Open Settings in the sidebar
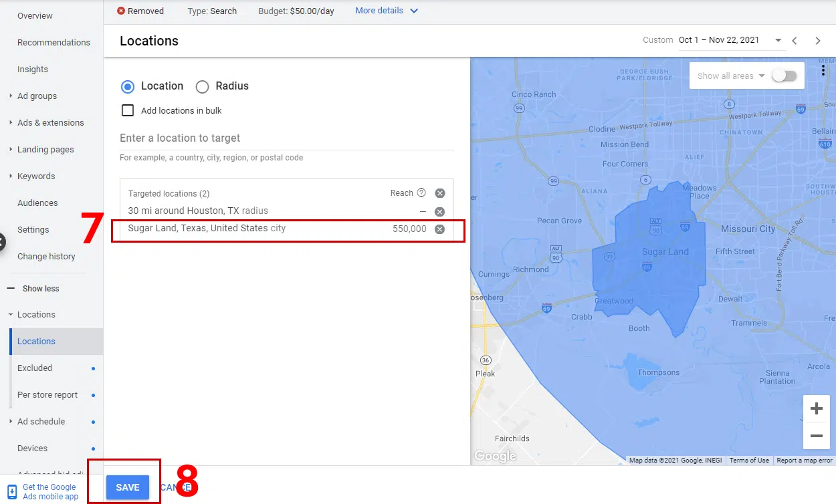The height and width of the screenshot is (504, 836). point(33,229)
